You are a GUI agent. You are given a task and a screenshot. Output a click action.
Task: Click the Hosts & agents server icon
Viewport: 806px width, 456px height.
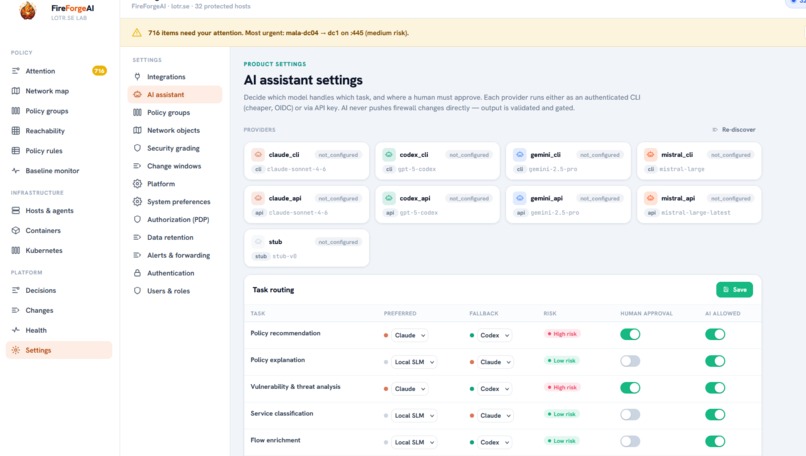pyautogui.click(x=15, y=211)
